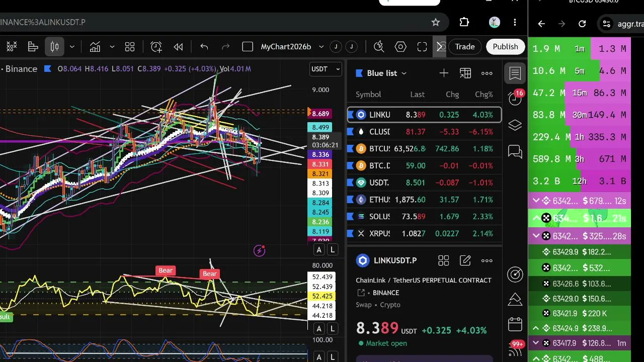Collapse the 6342 $325 28s trade group
Screen dimensions: 644x362
[536, 236]
